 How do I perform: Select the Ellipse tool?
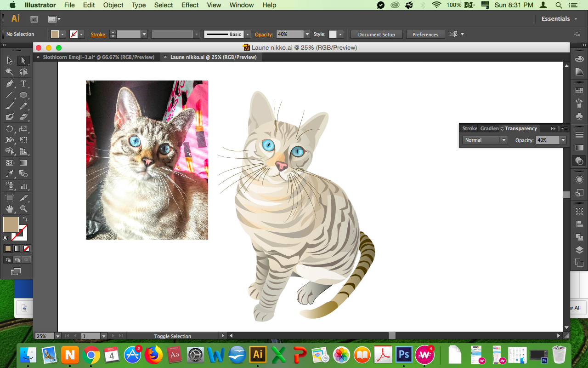coord(23,95)
